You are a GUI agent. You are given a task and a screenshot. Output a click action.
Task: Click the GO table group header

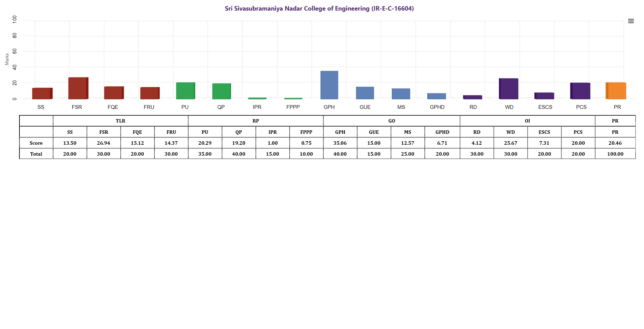[392, 121]
